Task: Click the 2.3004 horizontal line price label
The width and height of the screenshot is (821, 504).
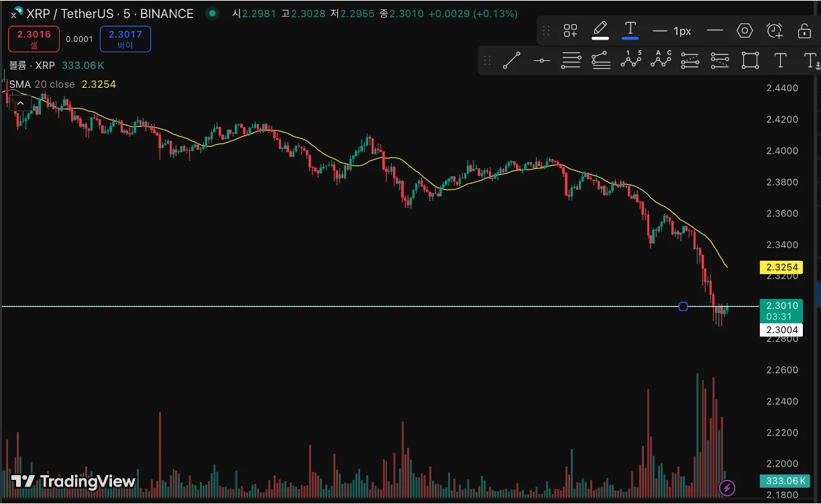Action: (781, 330)
